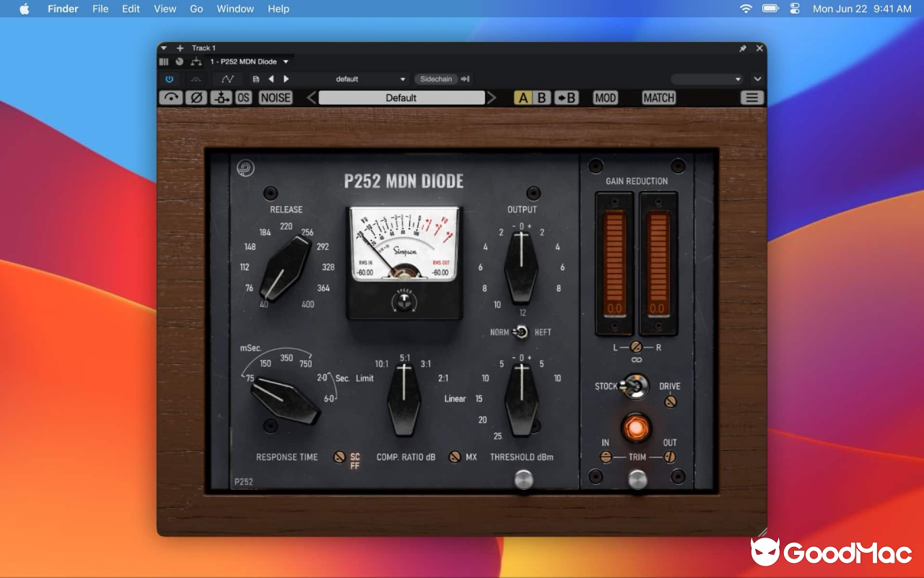Viewport: 924px width, 578px height.
Task: Click the DRIVE screw control
Action: click(671, 401)
